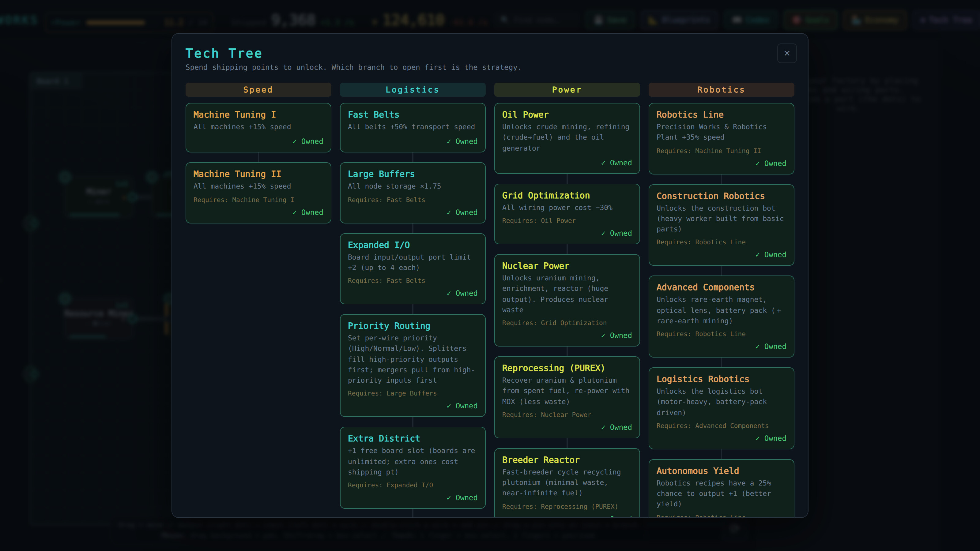This screenshot has height=551, width=980.
Task: Click the Owned status on Machine Tuning I
Action: coord(307,141)
